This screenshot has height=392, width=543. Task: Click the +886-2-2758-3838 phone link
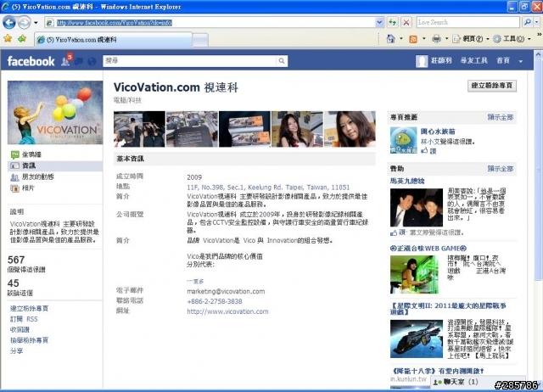coord(215,301)
